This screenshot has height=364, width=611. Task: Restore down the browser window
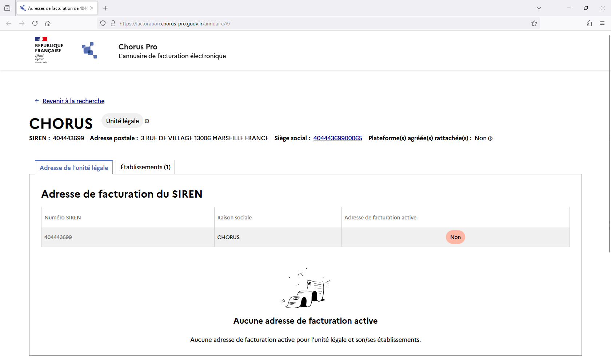pos(586,8)
